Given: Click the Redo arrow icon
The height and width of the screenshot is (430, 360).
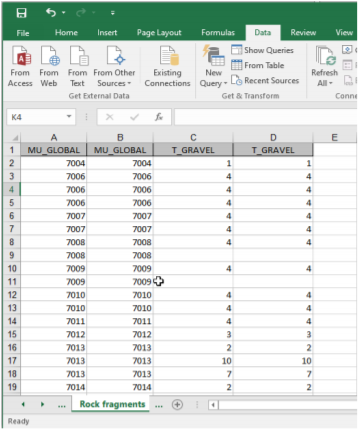Looking at the screenshot, I should [81, 13].
